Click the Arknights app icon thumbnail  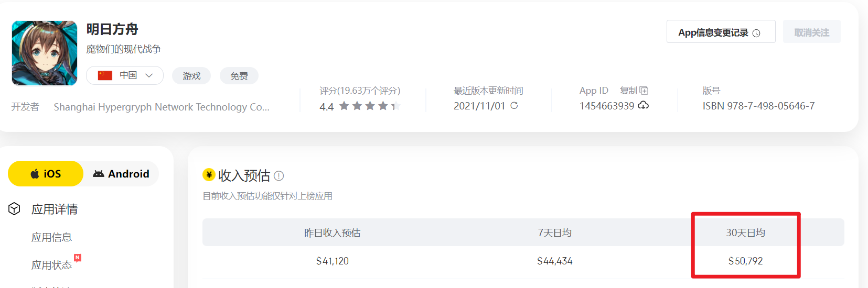click(45, 53)
